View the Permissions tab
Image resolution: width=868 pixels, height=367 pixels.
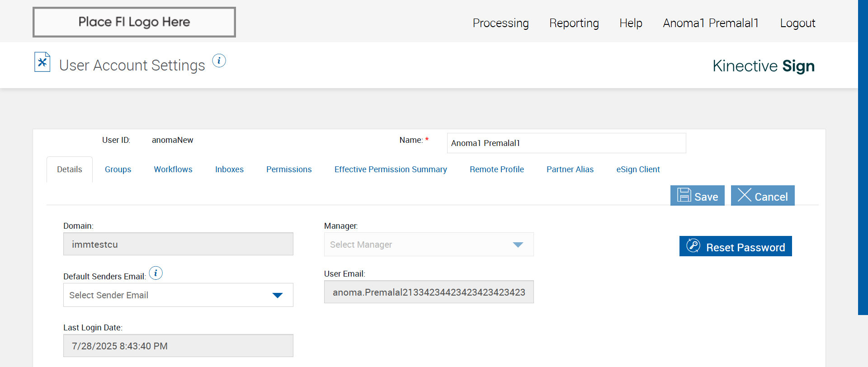coord(289,169)
